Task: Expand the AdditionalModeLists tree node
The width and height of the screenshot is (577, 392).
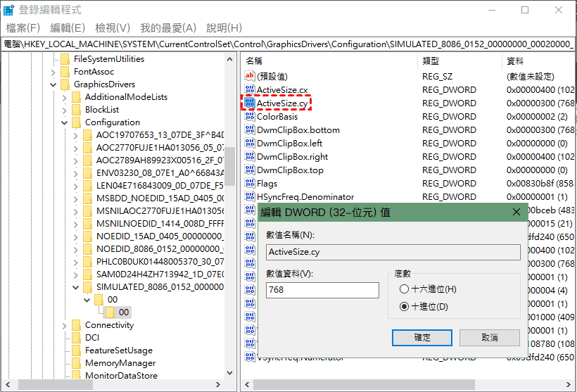Action: click(65, 98)
